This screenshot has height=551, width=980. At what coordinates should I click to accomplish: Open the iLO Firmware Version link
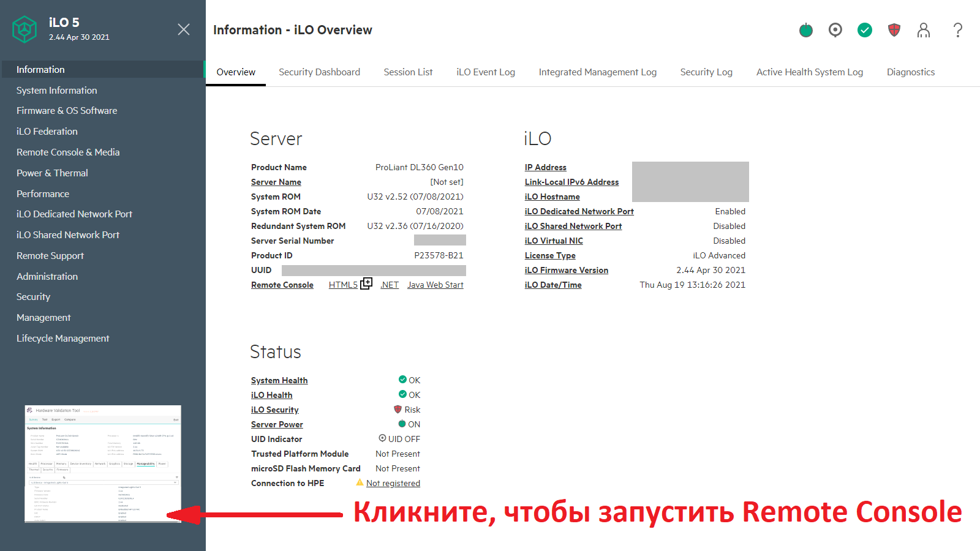566,271
